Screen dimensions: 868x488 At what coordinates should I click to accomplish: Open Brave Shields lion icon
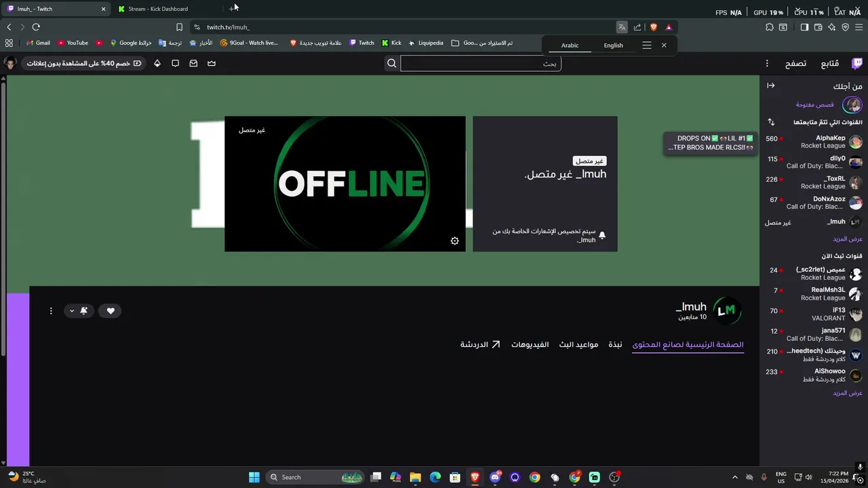pos(654,27)
